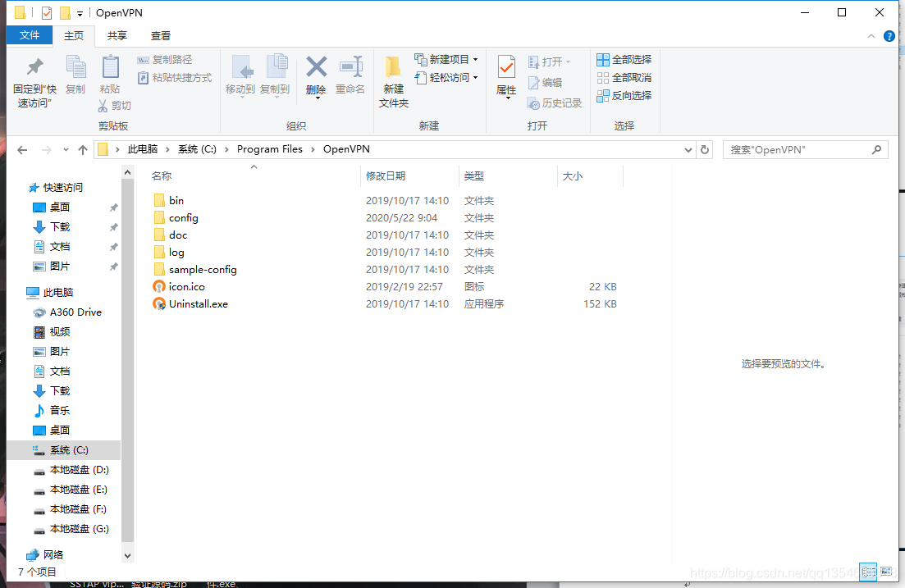905x588 pixels.
Task: Click 全部选择 select all
Action: point(624,59)
